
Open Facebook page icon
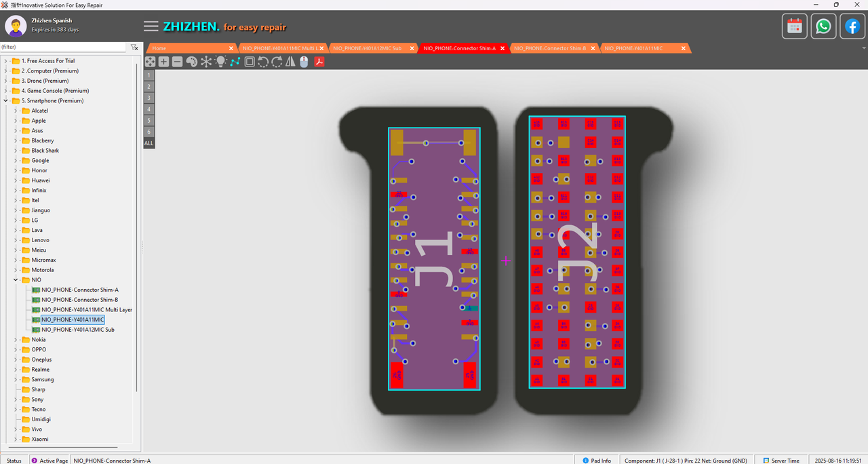coord(852,26)
